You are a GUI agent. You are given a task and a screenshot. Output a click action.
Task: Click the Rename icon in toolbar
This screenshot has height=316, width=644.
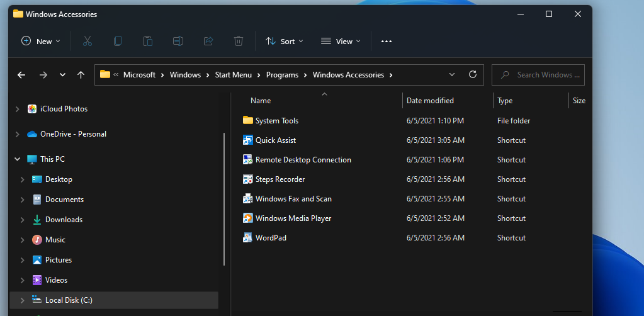(x=178, y=41)
